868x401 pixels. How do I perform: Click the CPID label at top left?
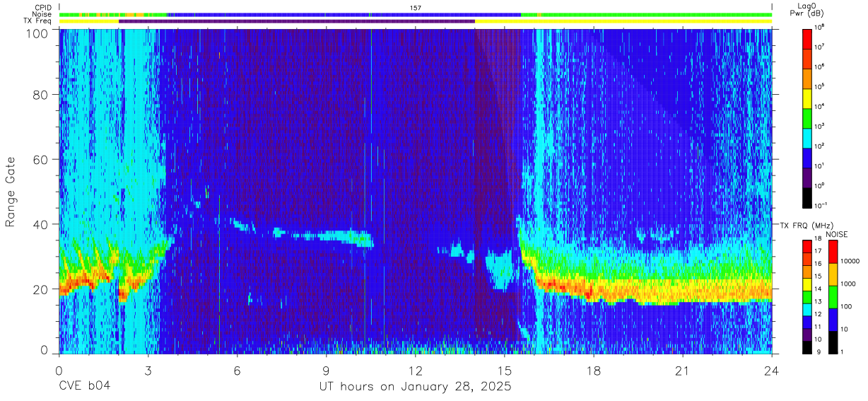tap(44, 8)
